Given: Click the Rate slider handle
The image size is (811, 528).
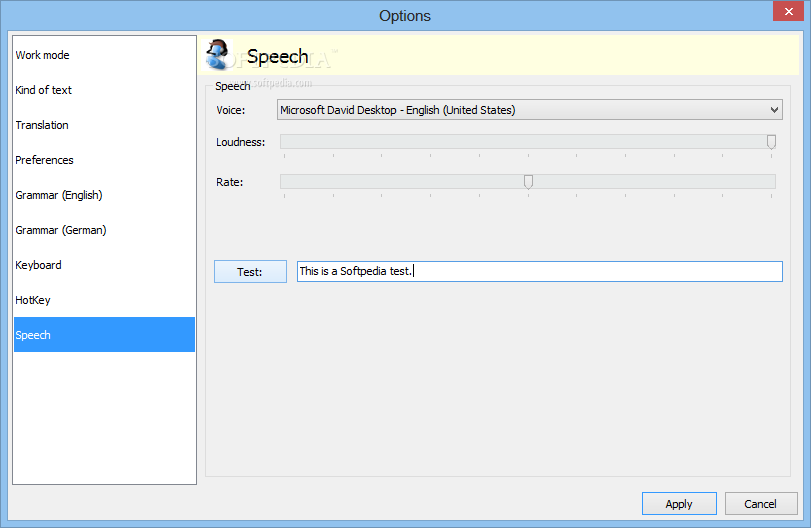Looking at the screenshot, I should [x=528, y=182].
